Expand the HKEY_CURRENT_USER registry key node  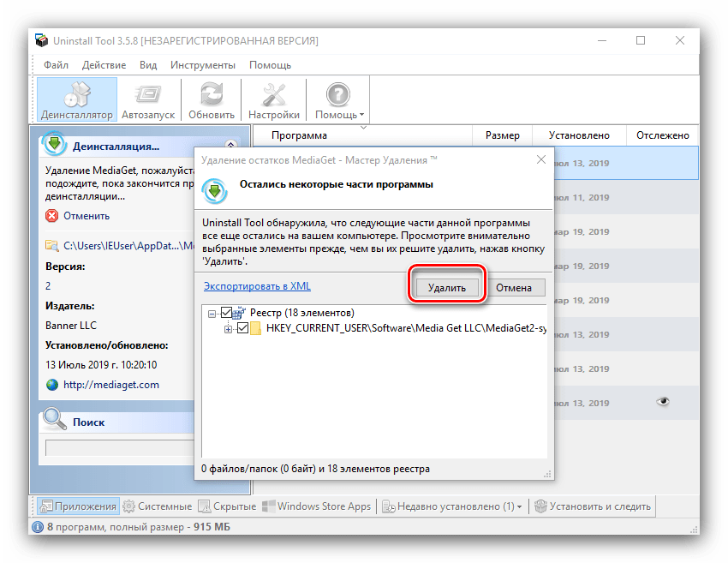coord(228,329)
